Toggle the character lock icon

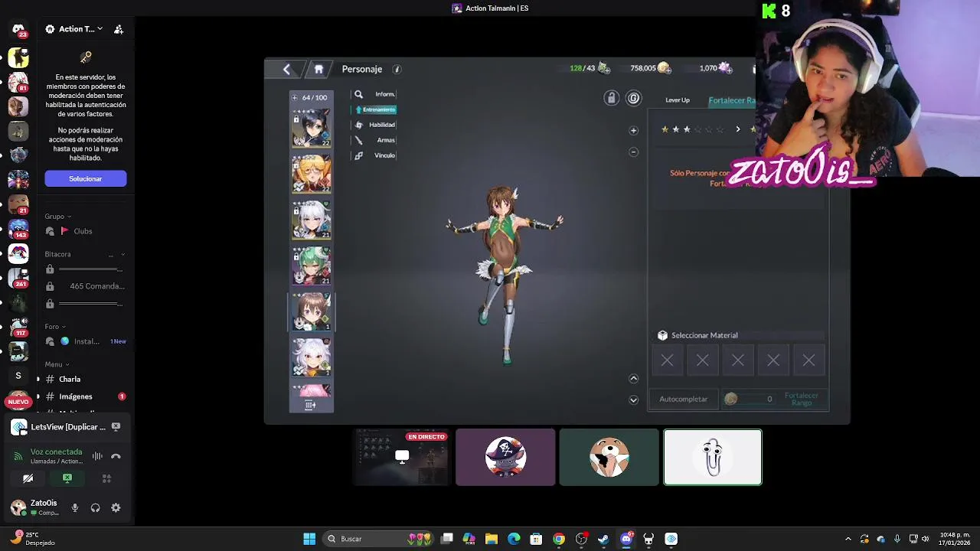coord(611,98)
